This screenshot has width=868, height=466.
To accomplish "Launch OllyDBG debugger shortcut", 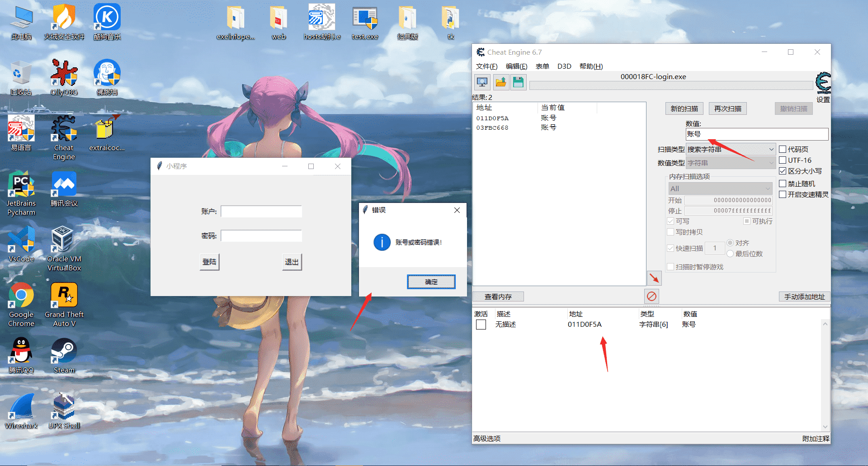I will (64, 78).
